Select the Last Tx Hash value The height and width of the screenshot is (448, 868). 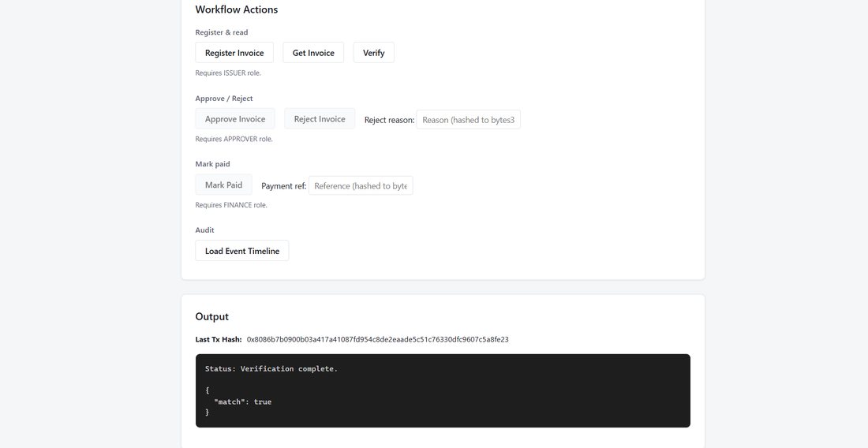tap(377, 340)
